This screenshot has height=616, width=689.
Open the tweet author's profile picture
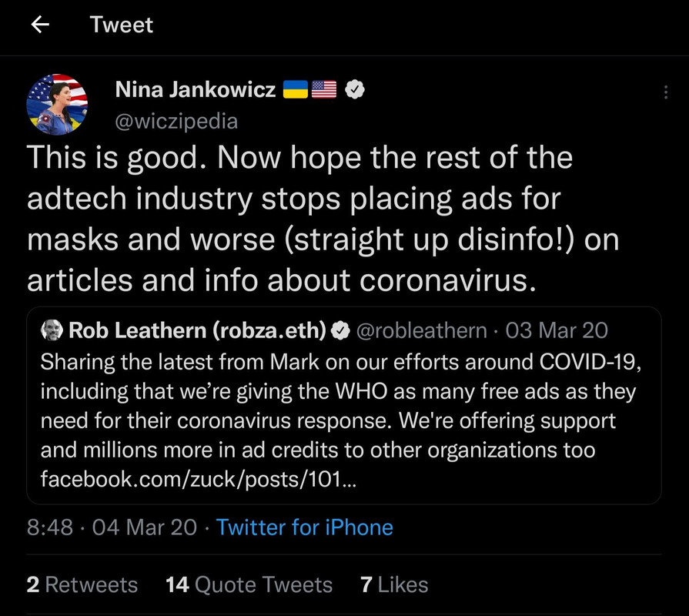point(57,105)
